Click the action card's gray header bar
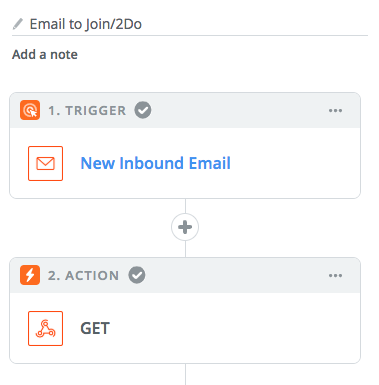 (185, 275)
